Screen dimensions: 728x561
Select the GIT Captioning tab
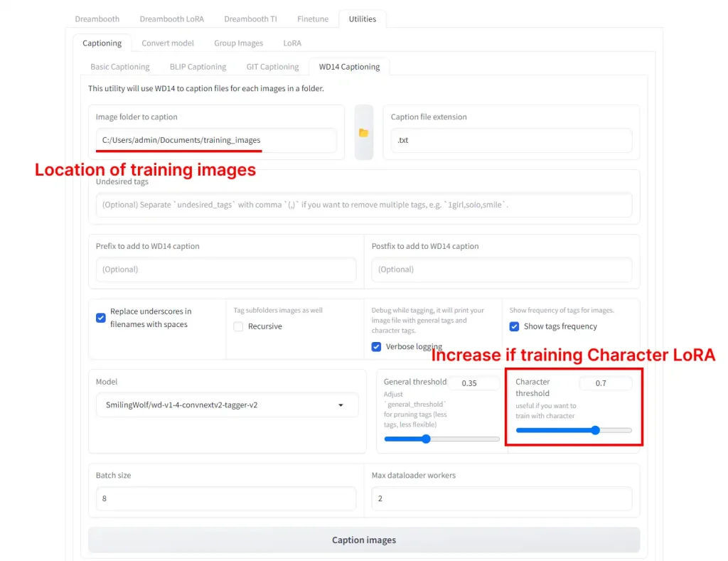[272, 67]
